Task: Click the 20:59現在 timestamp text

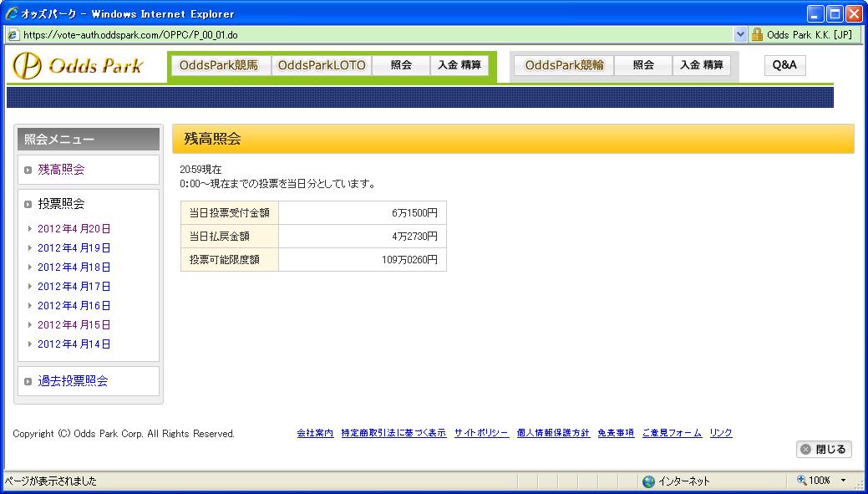Action: point(201,170)
